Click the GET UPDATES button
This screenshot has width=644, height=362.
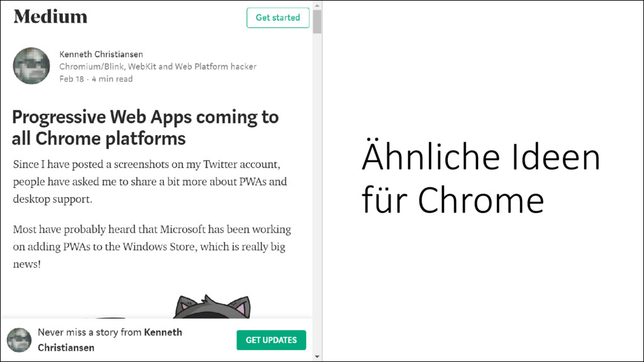coord(271,340)
